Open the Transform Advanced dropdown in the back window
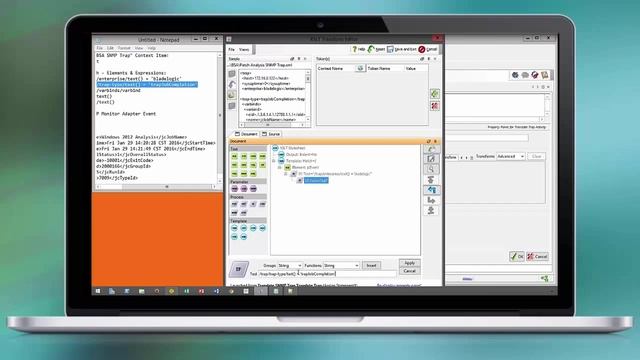The image size is (640, 360). pyautogui.click(x=511, y=157)
